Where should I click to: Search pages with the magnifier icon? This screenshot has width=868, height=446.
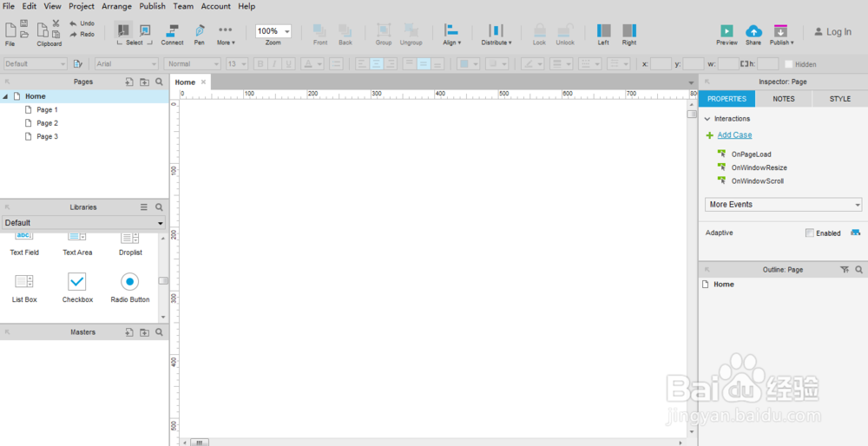click(x=159, y=82)
